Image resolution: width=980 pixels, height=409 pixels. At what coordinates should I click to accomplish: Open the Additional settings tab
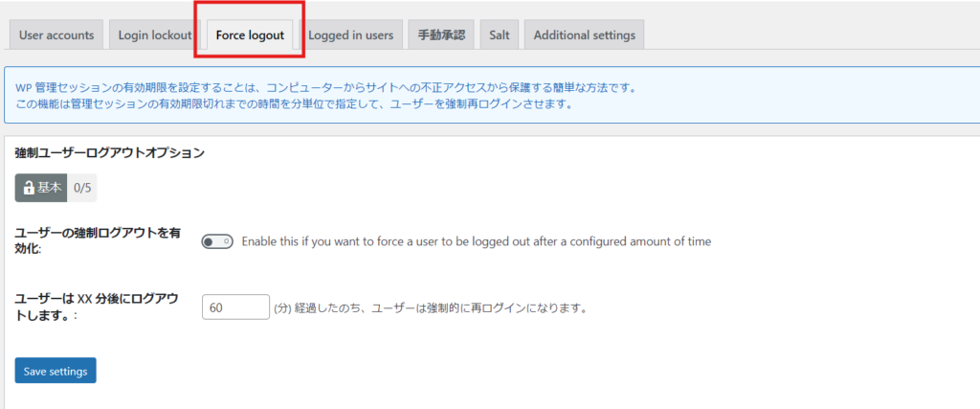pos(584,35)
